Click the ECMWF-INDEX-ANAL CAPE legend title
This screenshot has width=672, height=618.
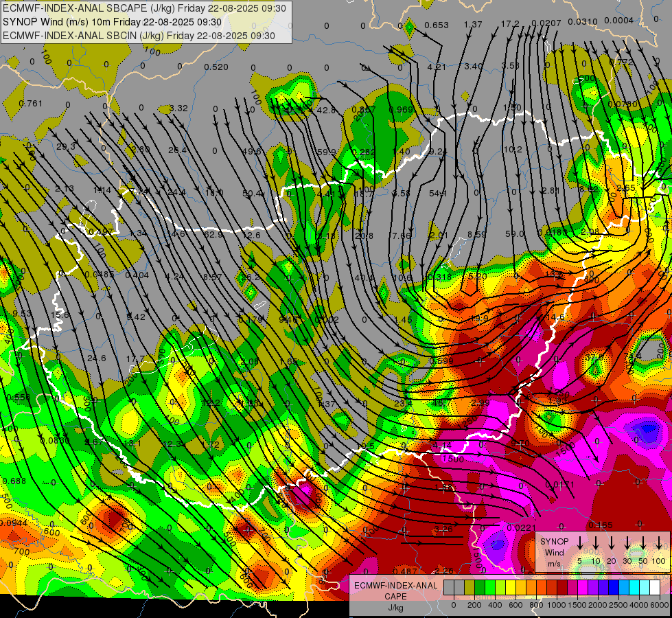click(x=395, y=591)
